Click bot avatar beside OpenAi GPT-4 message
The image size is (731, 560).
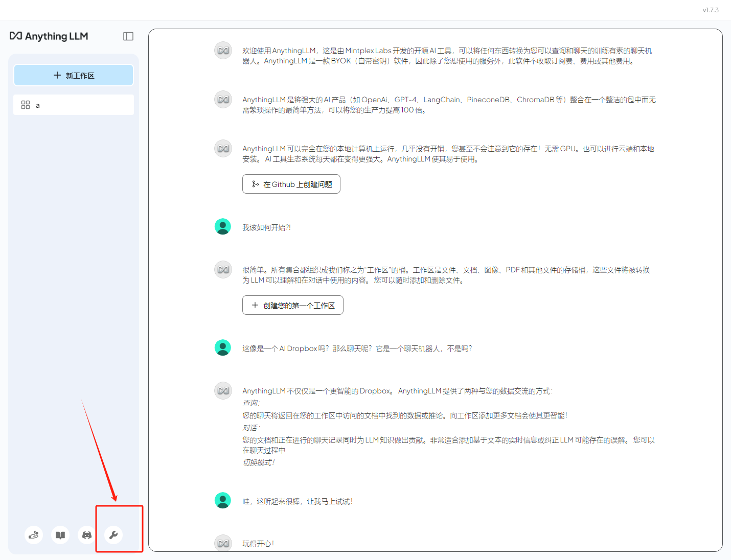point(223,100)
